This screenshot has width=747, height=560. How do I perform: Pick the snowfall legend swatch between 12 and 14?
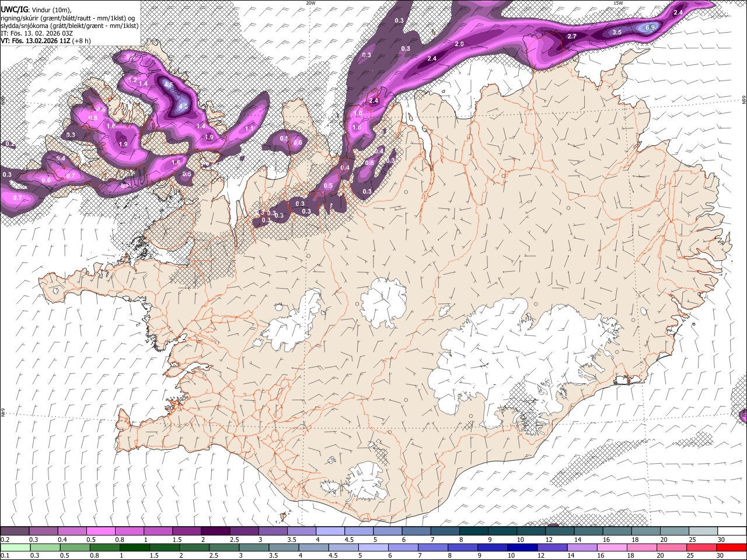click(x=560, y=531)
